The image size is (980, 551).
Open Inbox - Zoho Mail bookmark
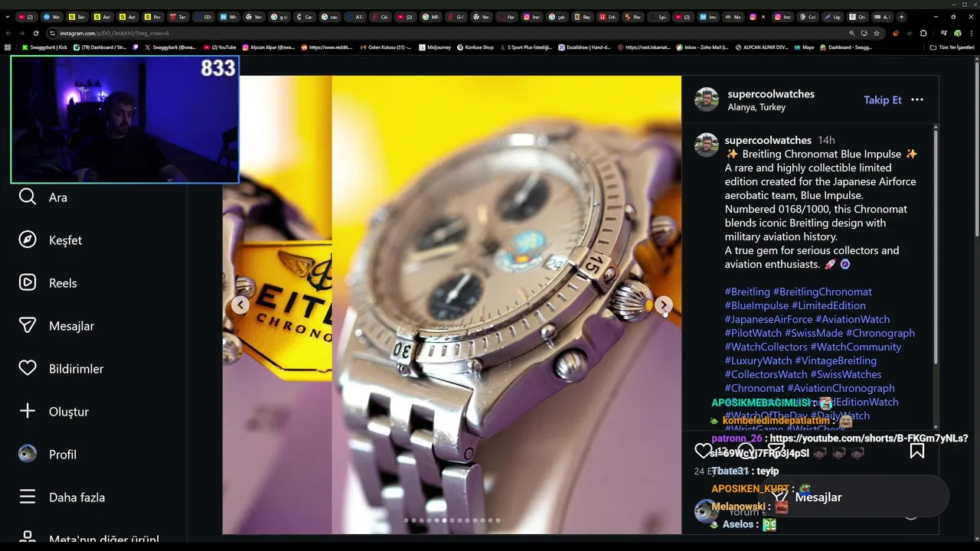click(703, 47)
